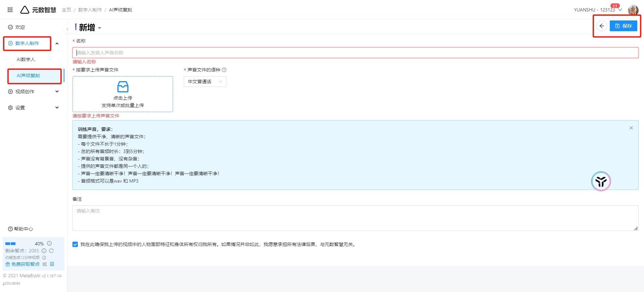
Task: Collapse the 数字人制作 menu section
Action: [57, 43]
